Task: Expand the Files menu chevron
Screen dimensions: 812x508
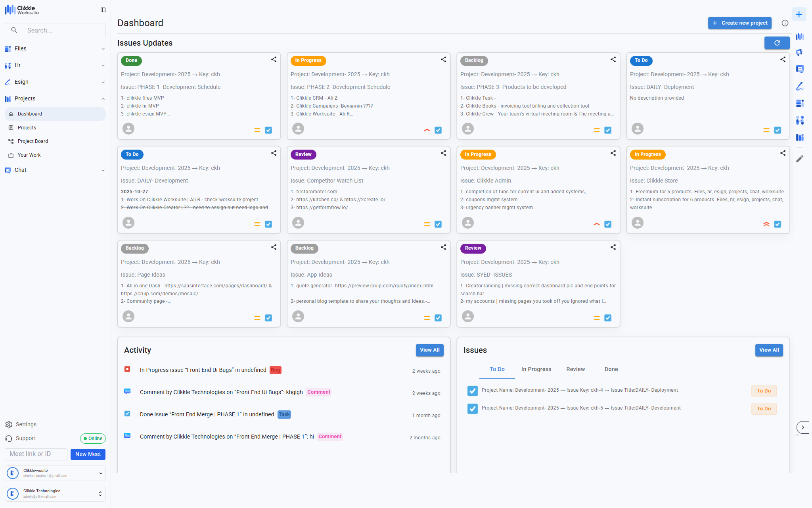Action: [x=103, y=49]
